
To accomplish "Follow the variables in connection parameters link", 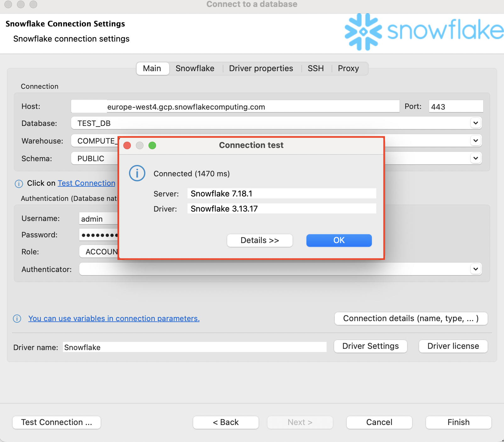I will (x=114, y=318).
